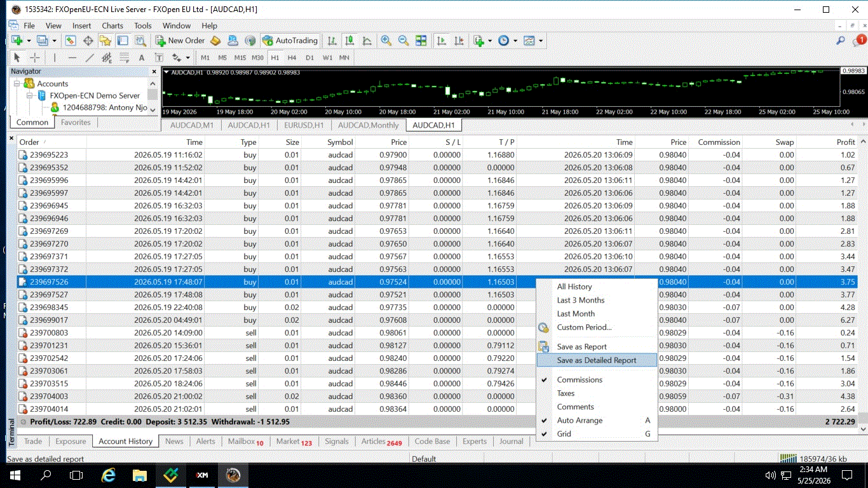This screenshot has height=488, width=868.
Task: Select the Horizontal Line drawing tool
Action: pos(72,57)
